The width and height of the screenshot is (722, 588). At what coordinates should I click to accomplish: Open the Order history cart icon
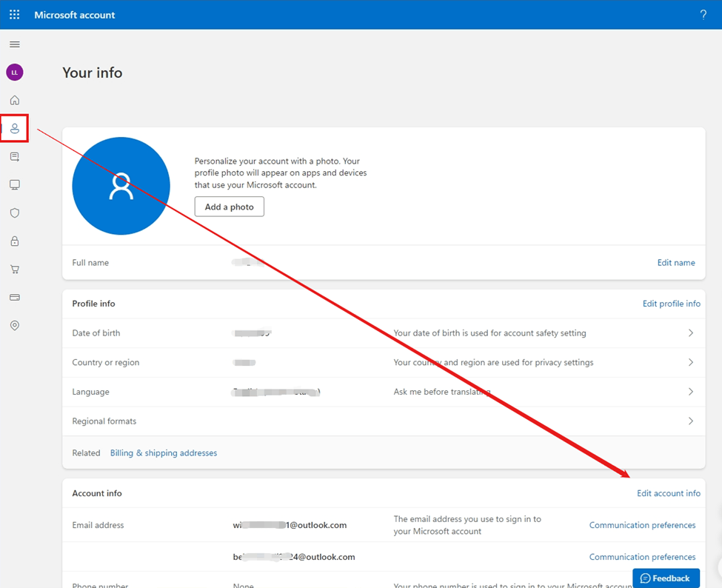[14, 269]
